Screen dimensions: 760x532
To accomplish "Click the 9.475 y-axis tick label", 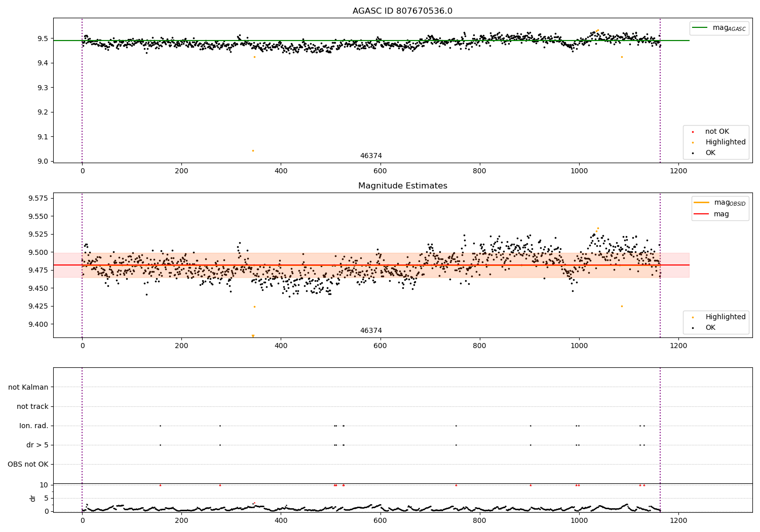I will pos(39,271).
